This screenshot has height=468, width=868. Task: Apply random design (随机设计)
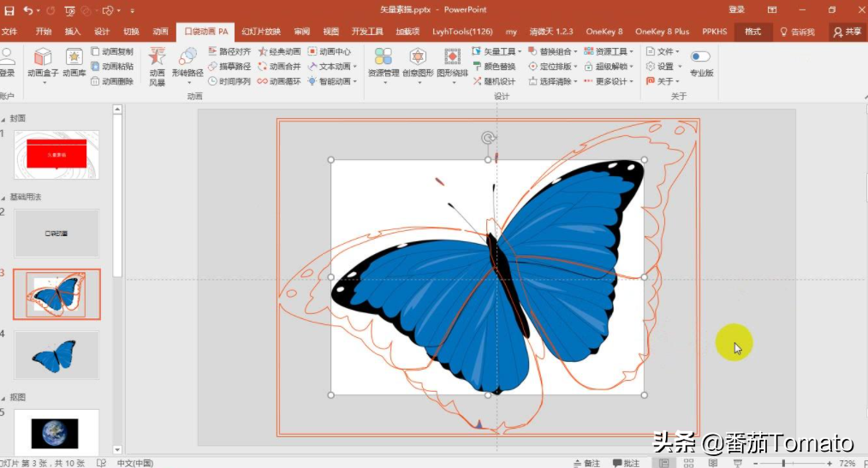pos(494,81)
